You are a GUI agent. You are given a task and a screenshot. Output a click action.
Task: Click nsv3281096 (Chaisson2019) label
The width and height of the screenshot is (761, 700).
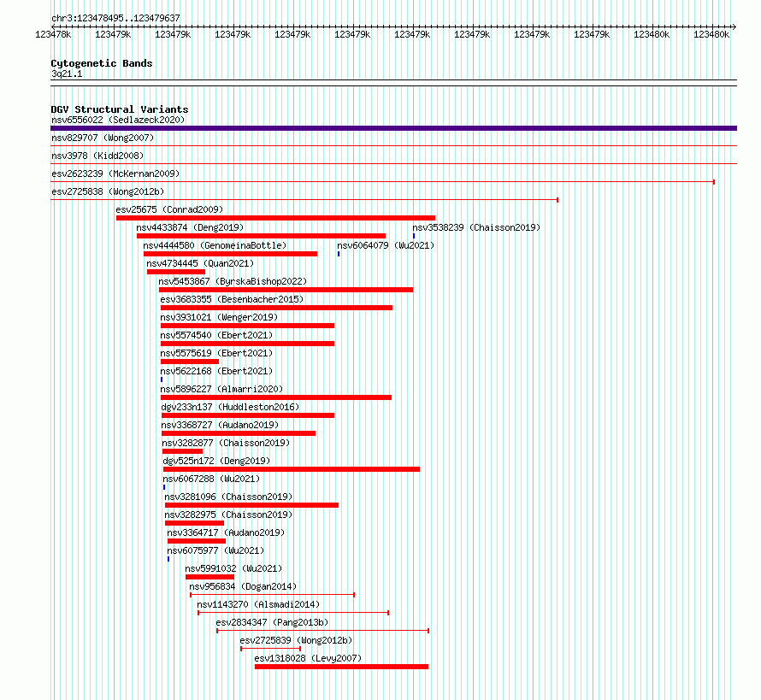click(x=228, y=497)
